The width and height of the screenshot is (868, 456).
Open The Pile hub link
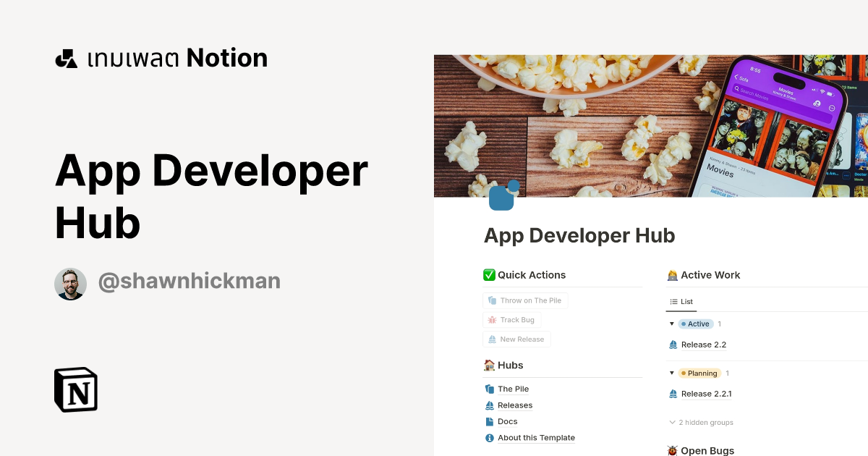pyautogui.click(x=514, y=389)
